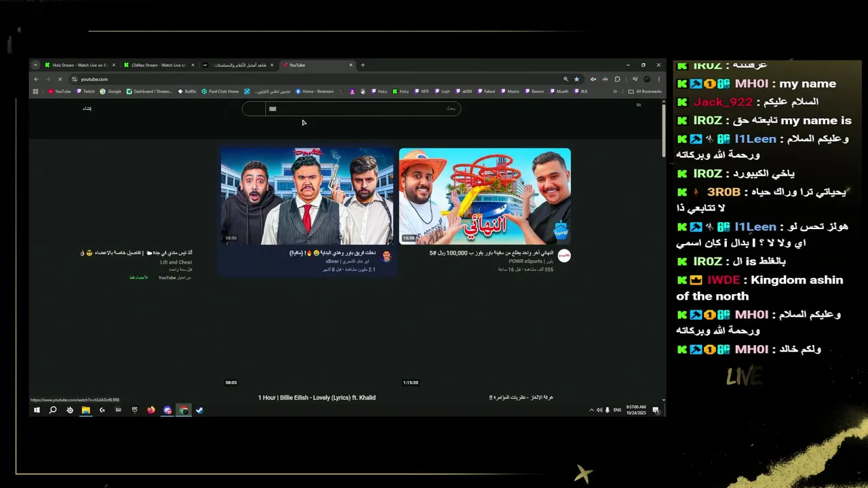Open the Windows taskbar search icon
Screen dimensions: 868x488
coord(52,410)
